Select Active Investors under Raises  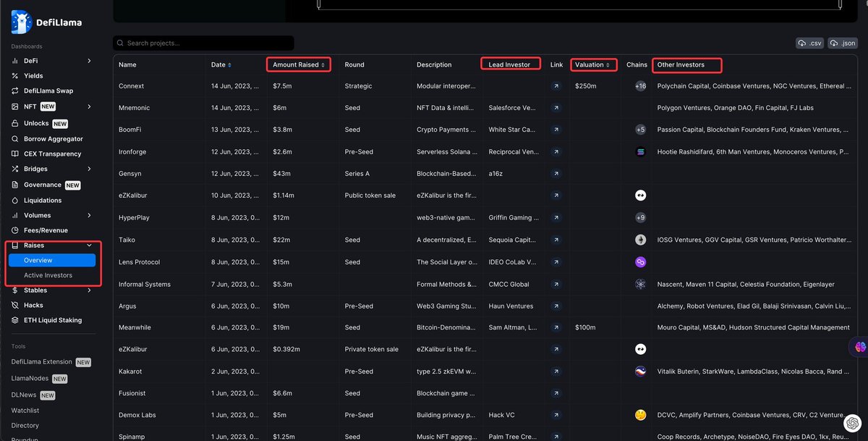[x=48, y=275]
